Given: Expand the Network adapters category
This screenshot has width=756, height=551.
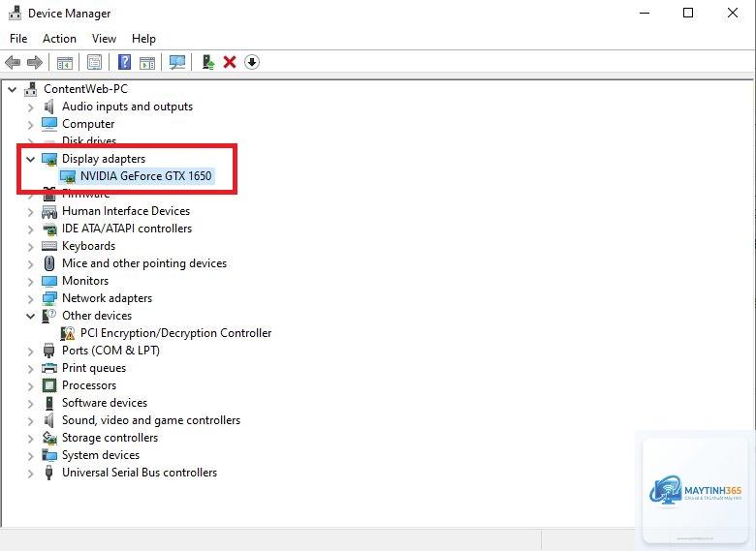Looking at the screenshot, I should tap(31, 298).
